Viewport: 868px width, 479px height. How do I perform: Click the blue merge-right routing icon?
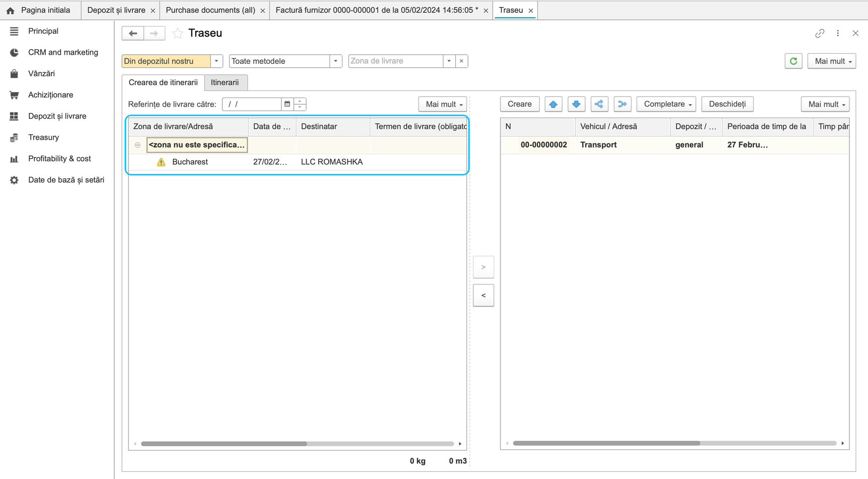click(x=622, y=104)
